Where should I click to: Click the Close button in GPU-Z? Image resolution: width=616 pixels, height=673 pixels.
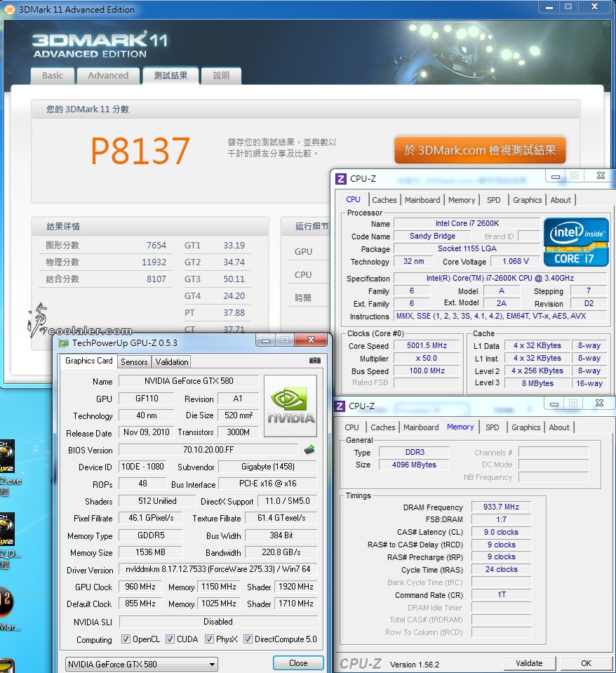point(298,663)
